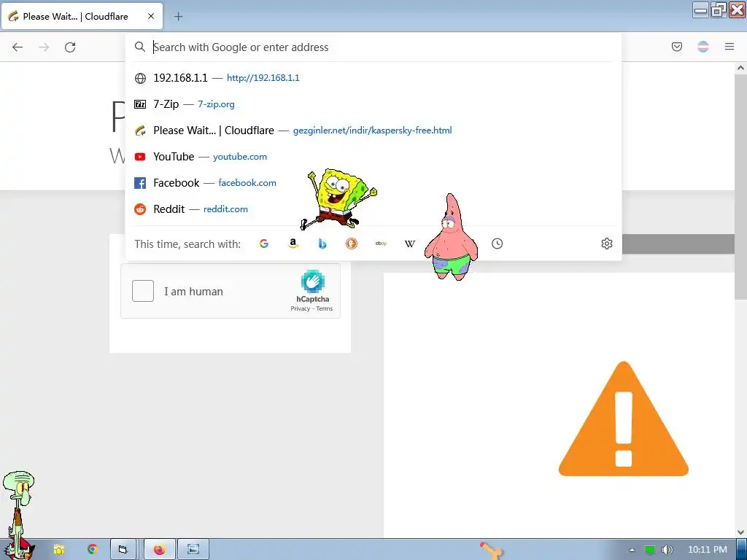Go back to previous page
This screenshot has height=560, width=747.
(x=18, y=47)
